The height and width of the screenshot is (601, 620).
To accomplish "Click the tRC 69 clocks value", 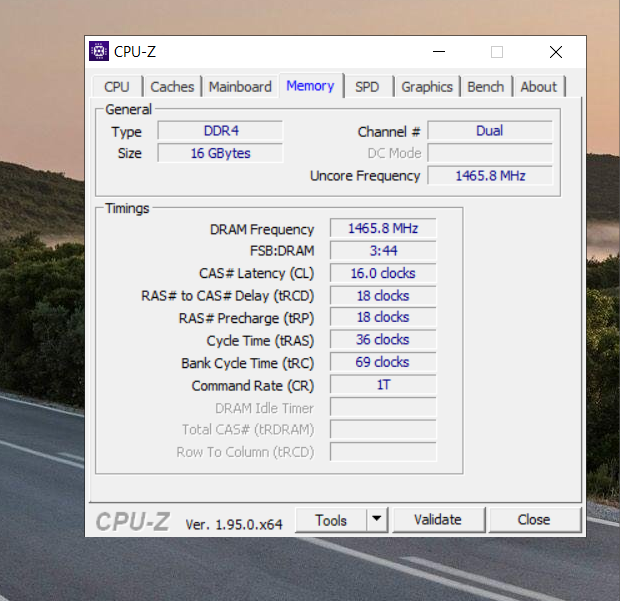I will [x=383, y=362].
